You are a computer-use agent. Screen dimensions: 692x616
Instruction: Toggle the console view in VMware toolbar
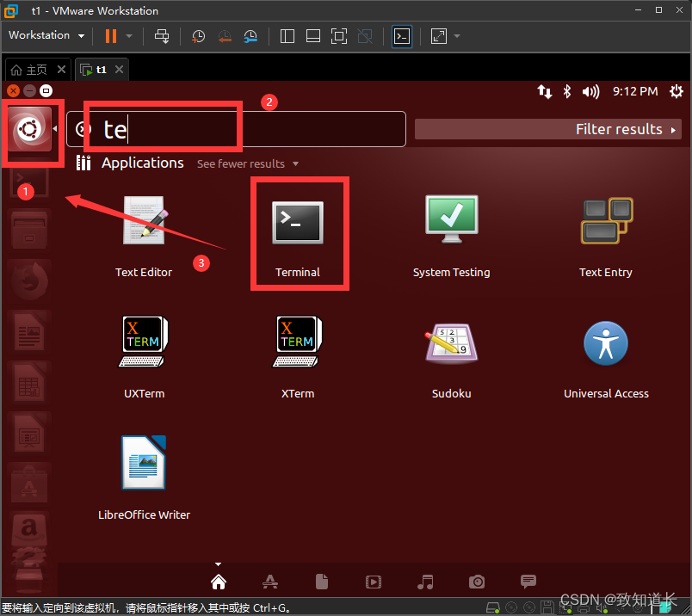click(401, 36)
